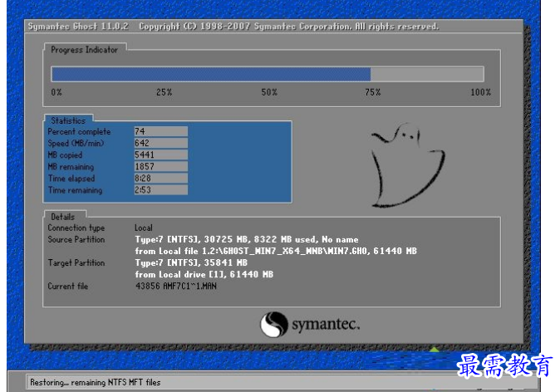Click the Time remaining value 2:53
The height and width of the screenshot is (392, 560).
click(160, 190)
